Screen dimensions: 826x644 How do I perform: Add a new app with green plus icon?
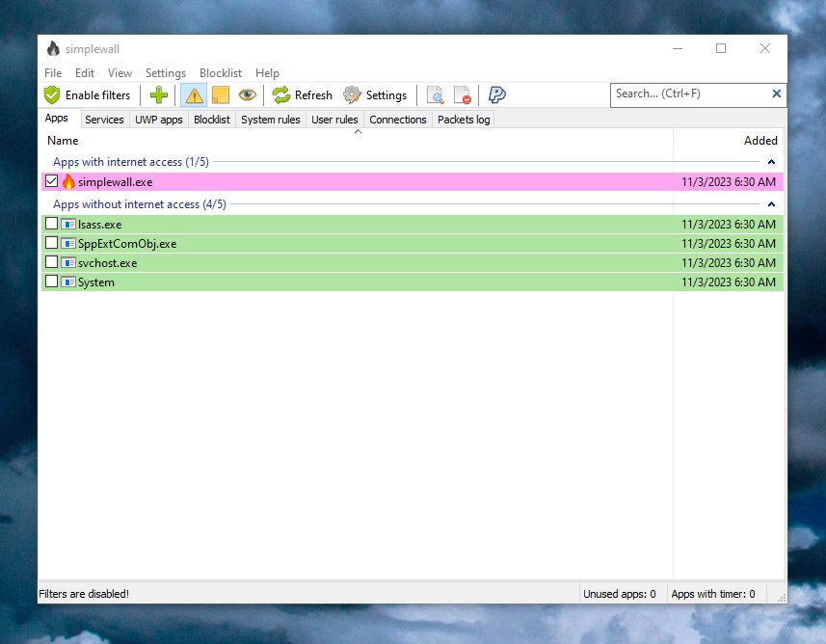159,95
